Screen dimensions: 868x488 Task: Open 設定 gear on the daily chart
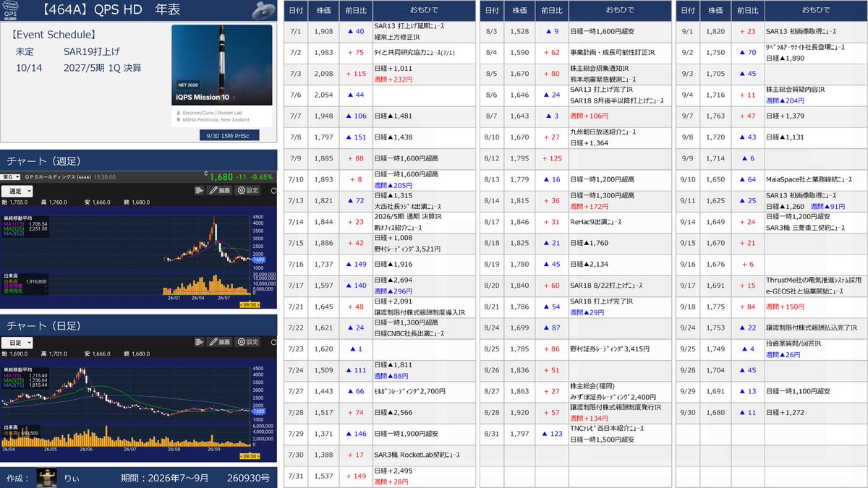pos(248,342)
